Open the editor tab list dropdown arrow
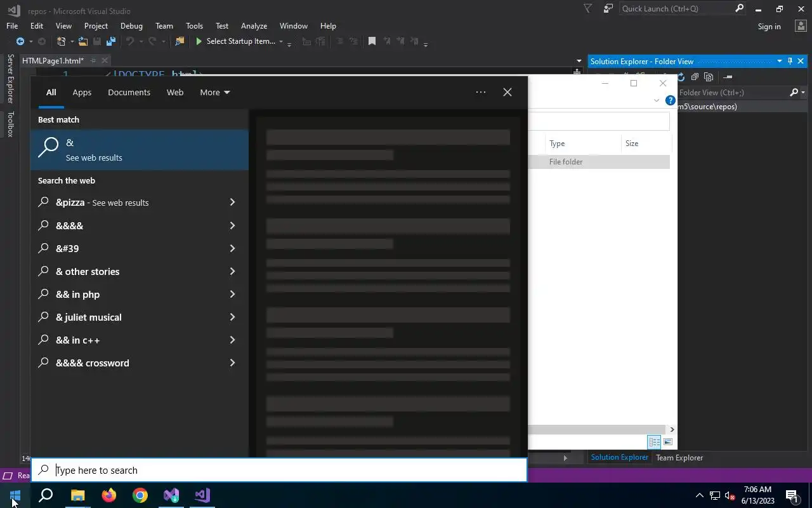Image resolution: width=812 pixels, height=508 pixels. coord(579,61)
